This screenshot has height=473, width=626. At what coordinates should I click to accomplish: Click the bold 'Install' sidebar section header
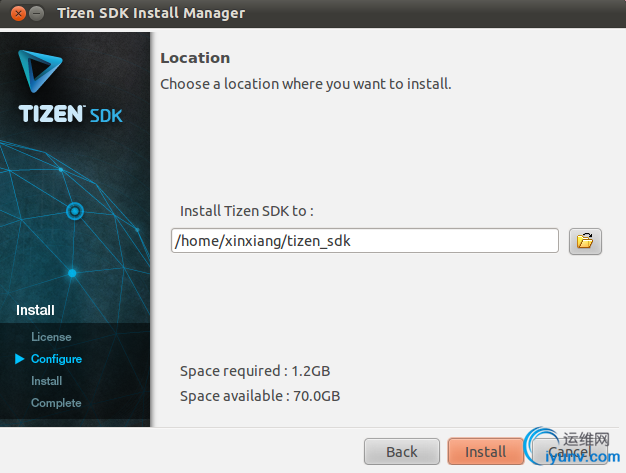pyautogui.click(x=35, y=310)
